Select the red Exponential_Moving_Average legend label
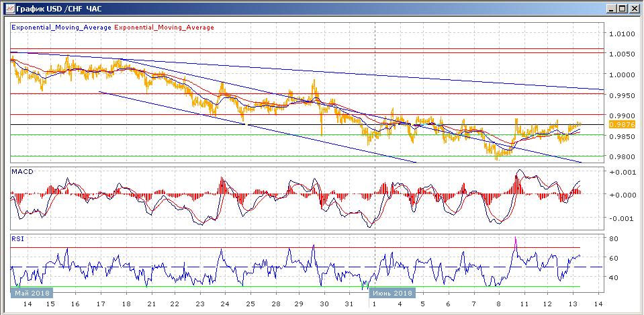This screenshot has height=315, width=644. point(165,28)
